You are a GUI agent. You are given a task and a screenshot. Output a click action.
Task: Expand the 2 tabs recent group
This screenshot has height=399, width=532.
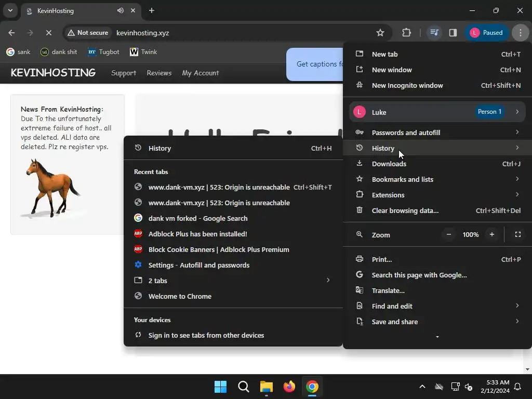coord(233,281)
